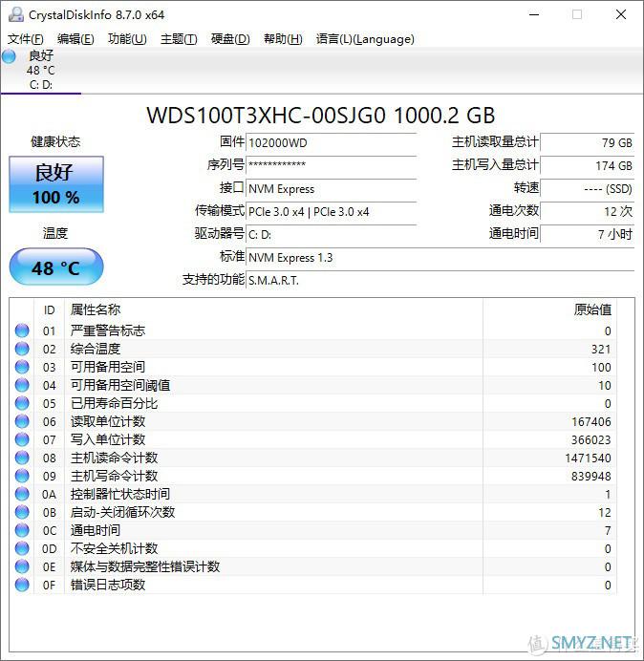644x661 pixels.
Task: Select the C: D: disk tab
Action: point(41,71)
